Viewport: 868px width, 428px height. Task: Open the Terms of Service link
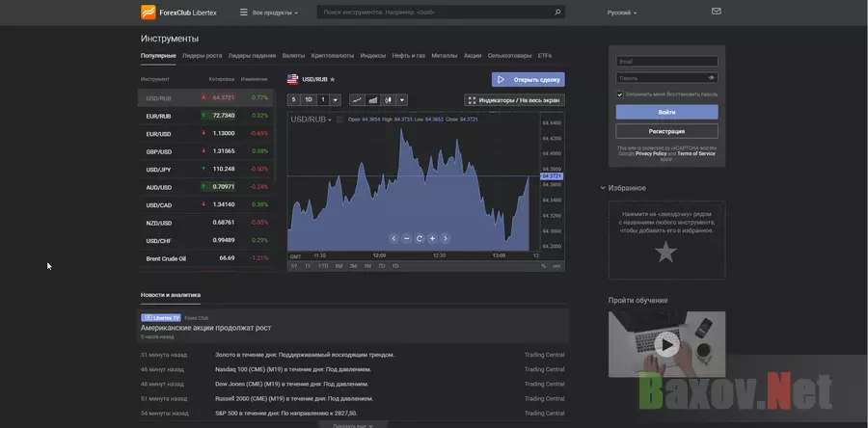695,153
